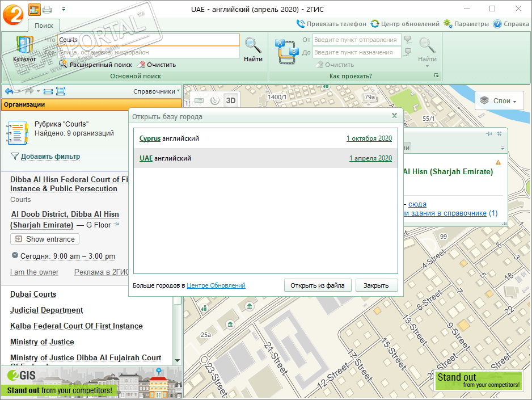Open Dubai Courts result
Screen dimensions: 532x400
(x=33, y=294)
